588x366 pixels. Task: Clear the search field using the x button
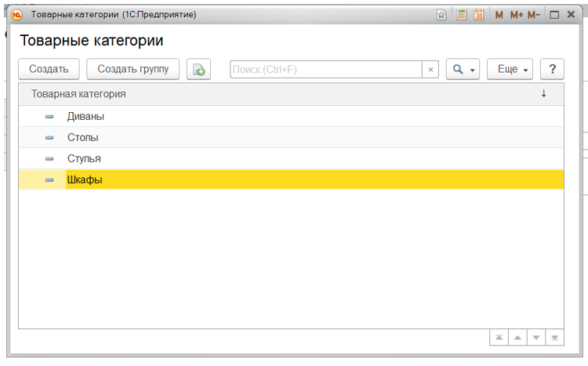point(430,70)
